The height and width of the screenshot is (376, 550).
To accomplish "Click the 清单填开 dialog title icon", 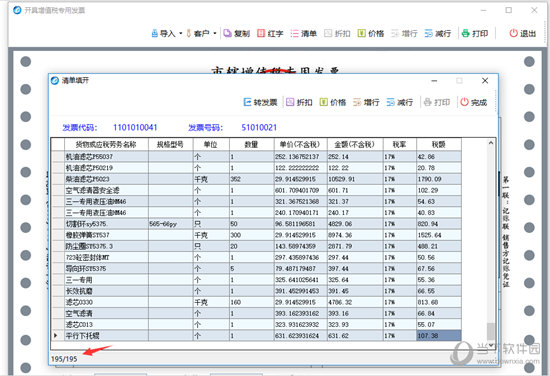I will [x=55, y=80].
